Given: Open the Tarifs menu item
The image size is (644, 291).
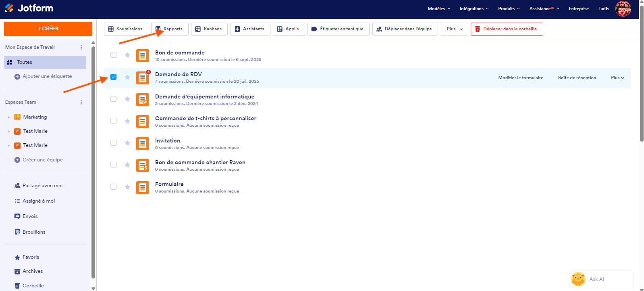Looking at the screenshot, I should tap(604, 8).
